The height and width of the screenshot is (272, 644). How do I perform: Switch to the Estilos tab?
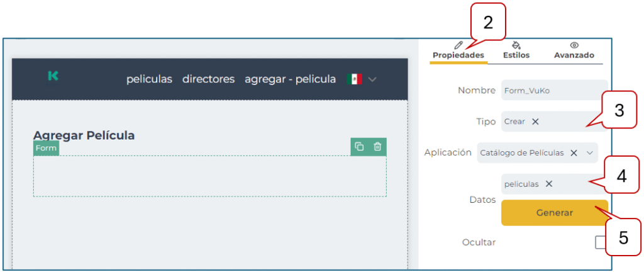click(516, 50)
